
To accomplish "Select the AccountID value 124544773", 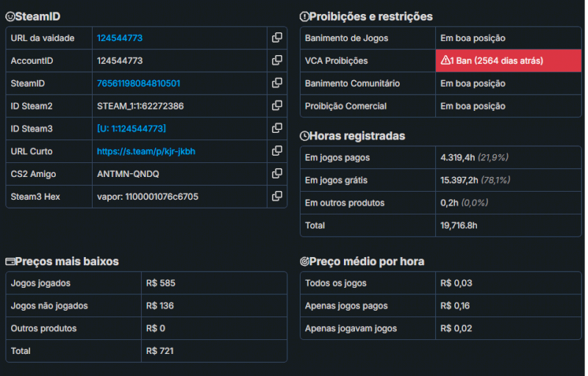I will point(120,61).
